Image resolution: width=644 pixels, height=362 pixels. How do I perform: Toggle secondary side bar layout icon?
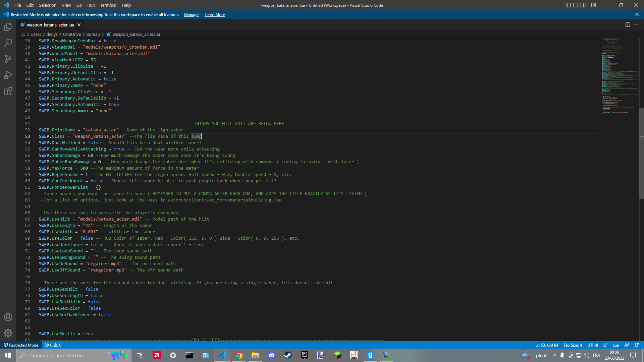(x=583, y=5)
